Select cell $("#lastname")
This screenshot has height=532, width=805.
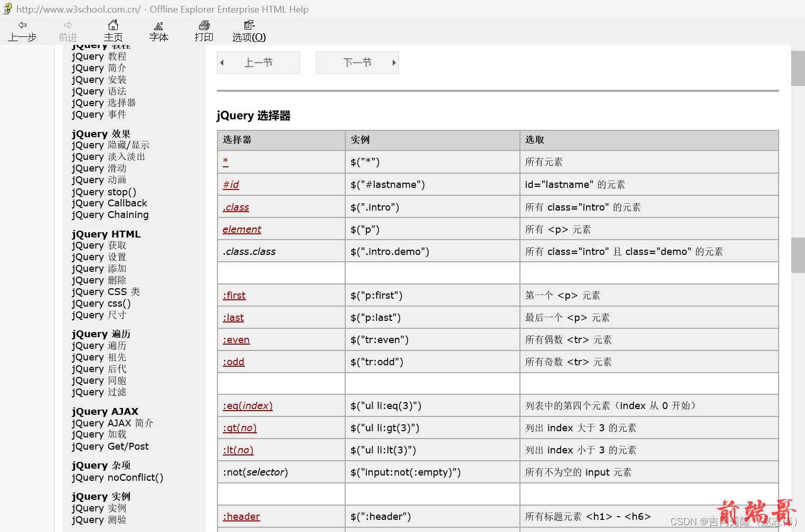[x=432, y=184]
